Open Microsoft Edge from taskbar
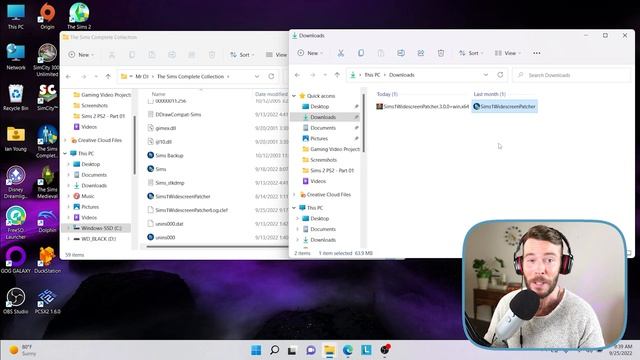 click(348, 350)
